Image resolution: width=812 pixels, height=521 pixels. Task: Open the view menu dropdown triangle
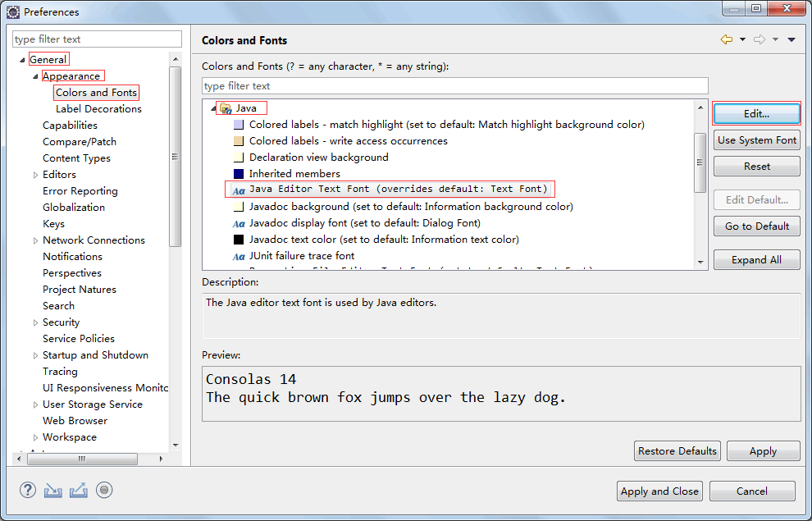(791, 39)
